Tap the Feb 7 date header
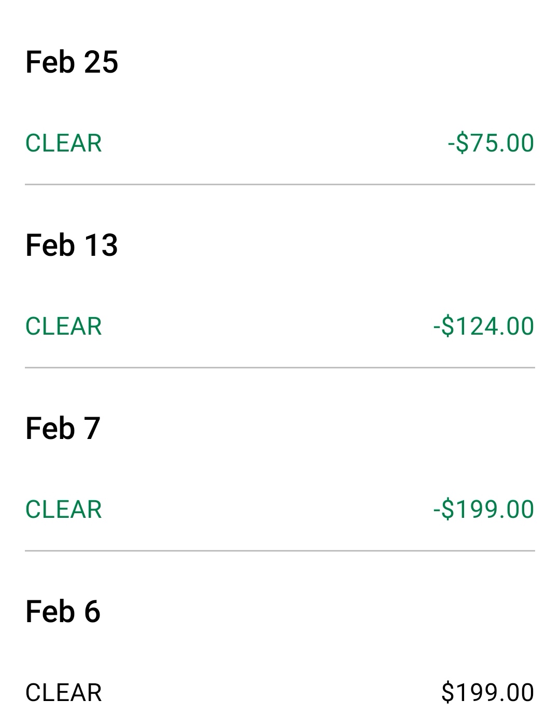The image size is (560, 728). click(x=63, y=428)
